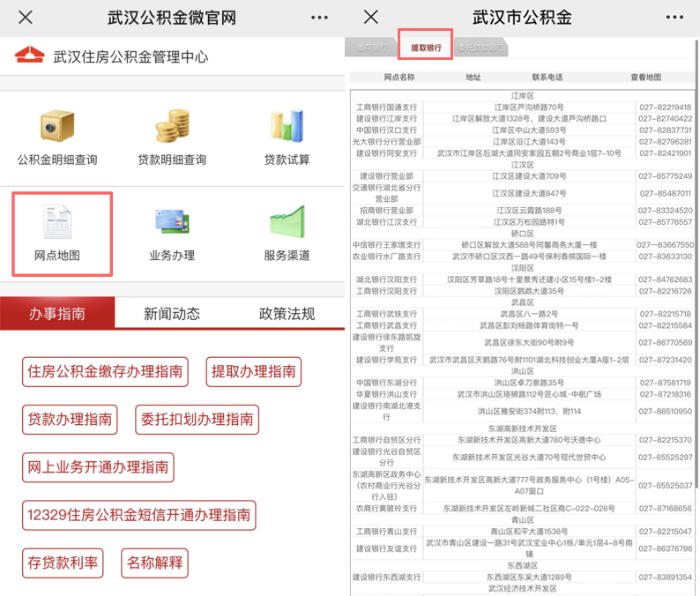Screen dimensions: 700x596
Task: Open 存贷款利率 link
Action: (x=63, y=563)
